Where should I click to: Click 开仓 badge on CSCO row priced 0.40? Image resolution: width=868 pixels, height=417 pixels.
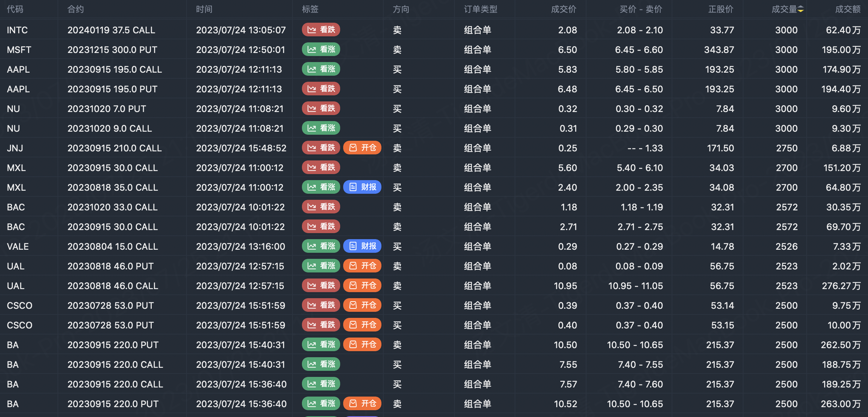coord(362,325)
